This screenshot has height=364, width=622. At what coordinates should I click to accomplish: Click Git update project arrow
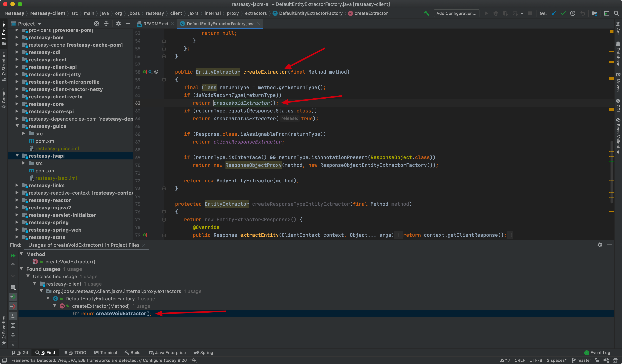[x=554, y=13]
